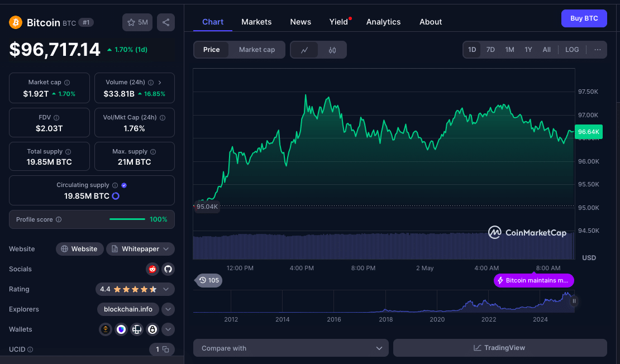Show Market cap info tooltip icon
The image size is (620, 364).
point(67,83)
